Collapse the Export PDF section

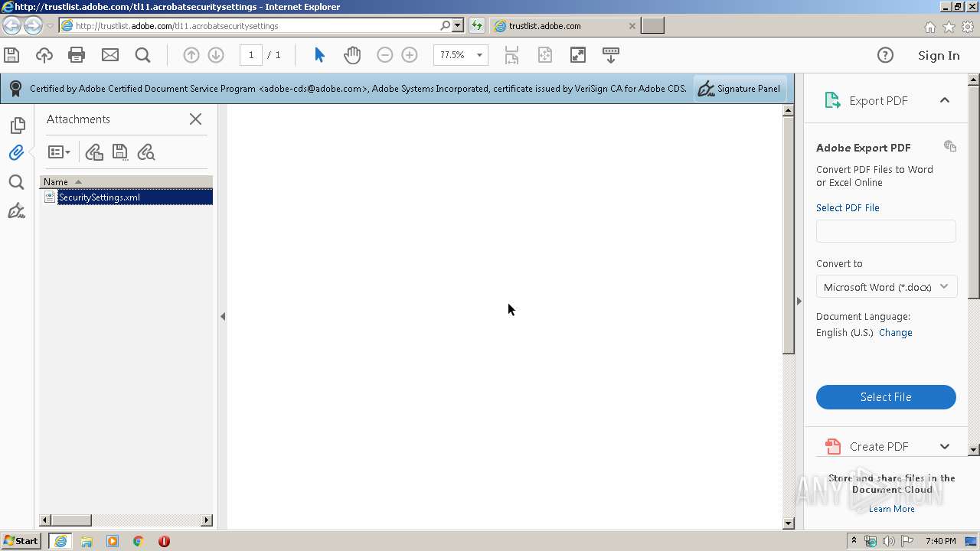945,100
